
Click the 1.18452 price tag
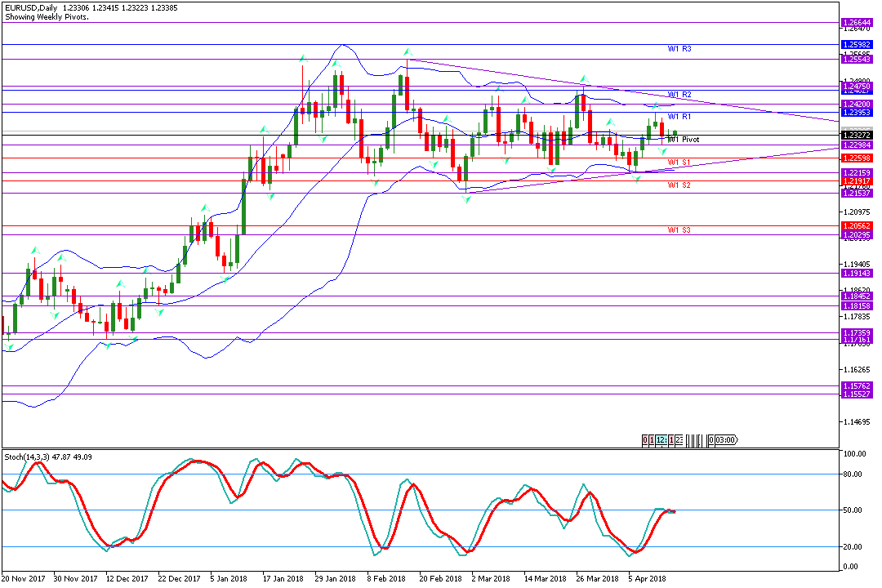[x=857, y=296]
